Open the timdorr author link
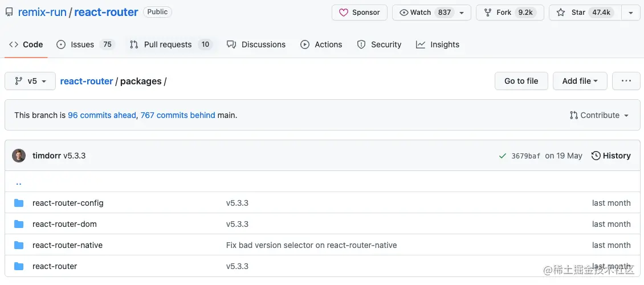Viewport: 644px width, 285px height. point(46,156)
